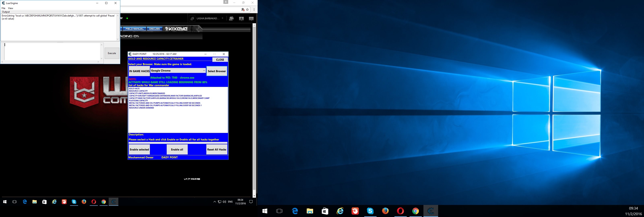The image size is (644, 217).
Task: Expand the Google Chrome browser dropdown
Action: pos(204,71)
